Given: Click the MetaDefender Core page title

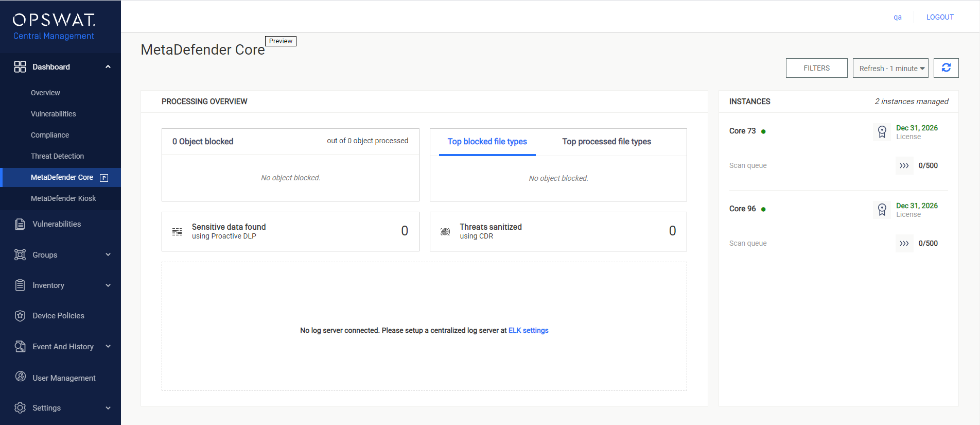Looking at the screenshot, I should click(203, 49).
